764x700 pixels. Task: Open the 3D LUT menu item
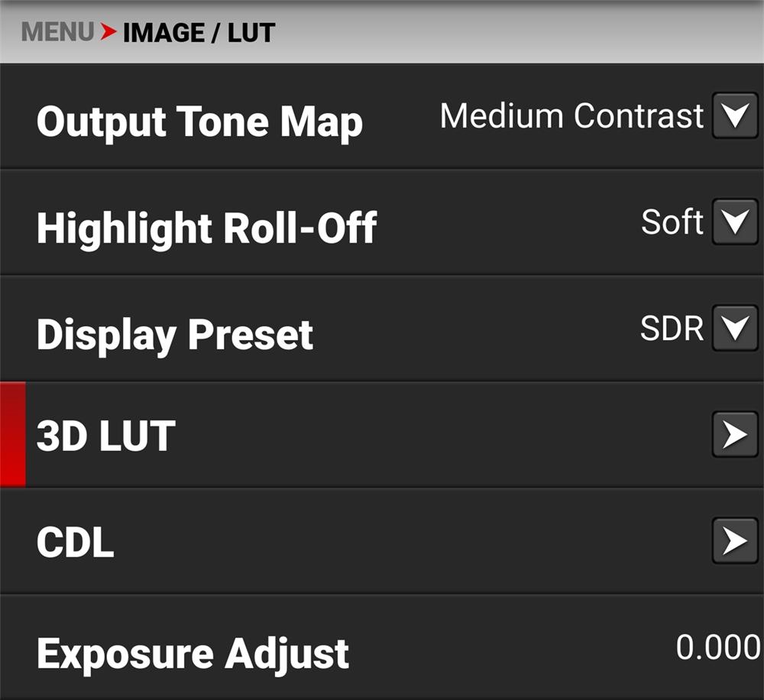pyautogui.click(x=106, y=436)
